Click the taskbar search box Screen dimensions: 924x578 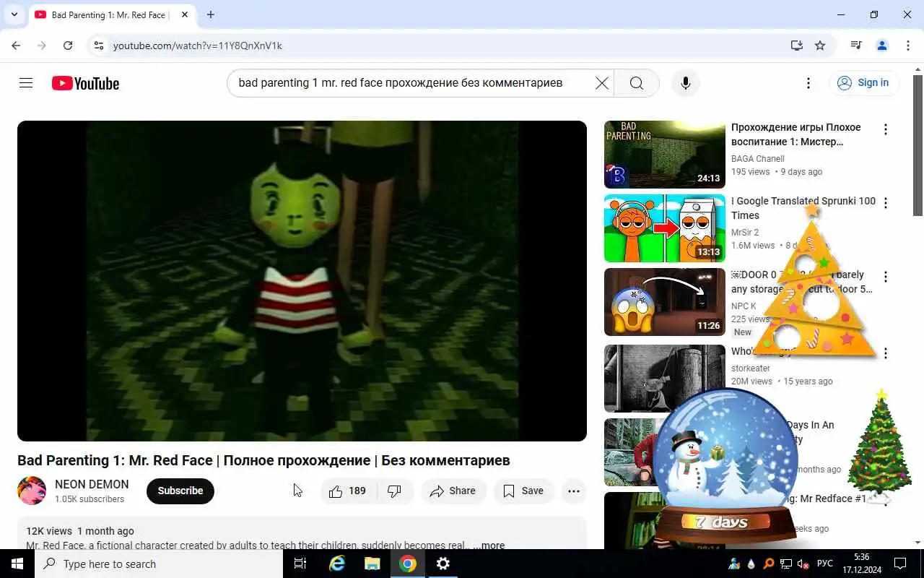159,564
